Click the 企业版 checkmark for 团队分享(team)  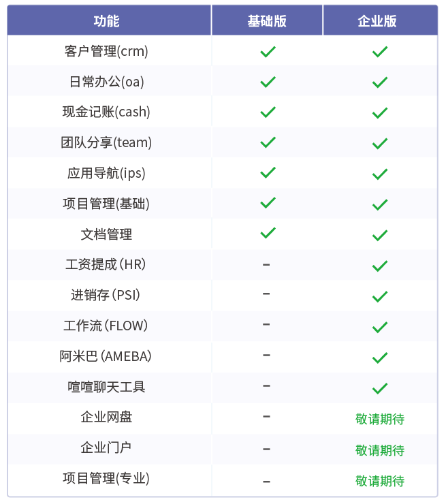(379, 143)
